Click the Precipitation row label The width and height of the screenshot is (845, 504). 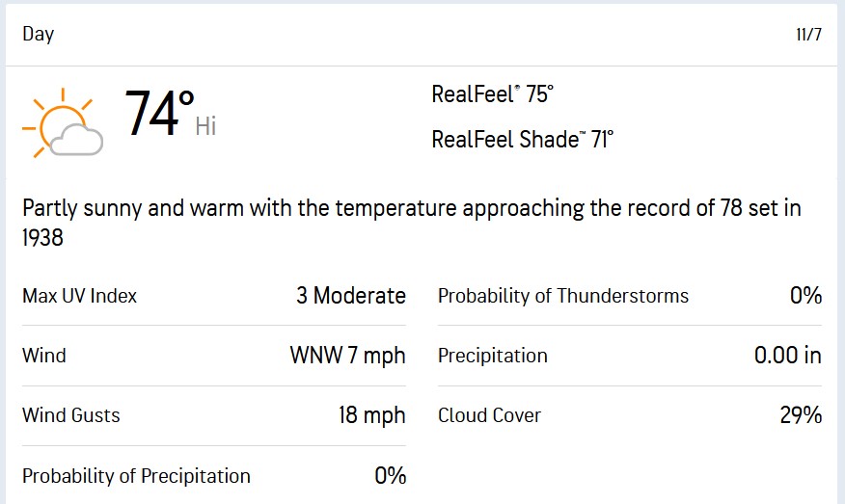[x=492, y=356]
